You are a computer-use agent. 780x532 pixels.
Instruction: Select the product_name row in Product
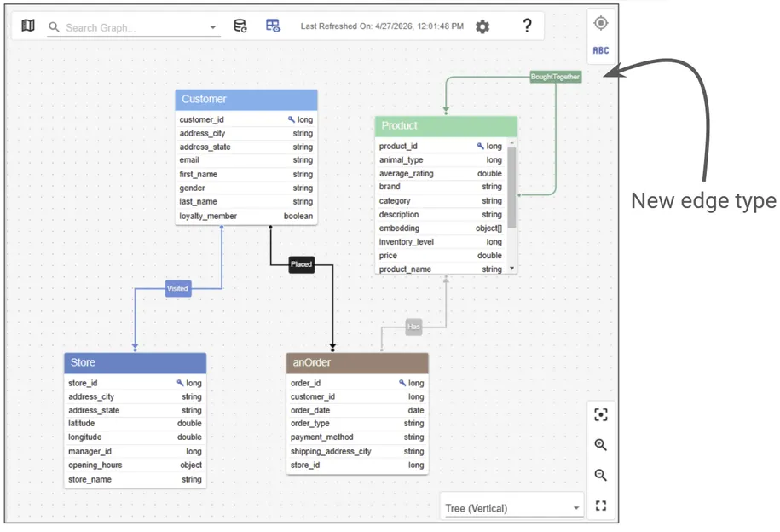[x=441, y=269]
